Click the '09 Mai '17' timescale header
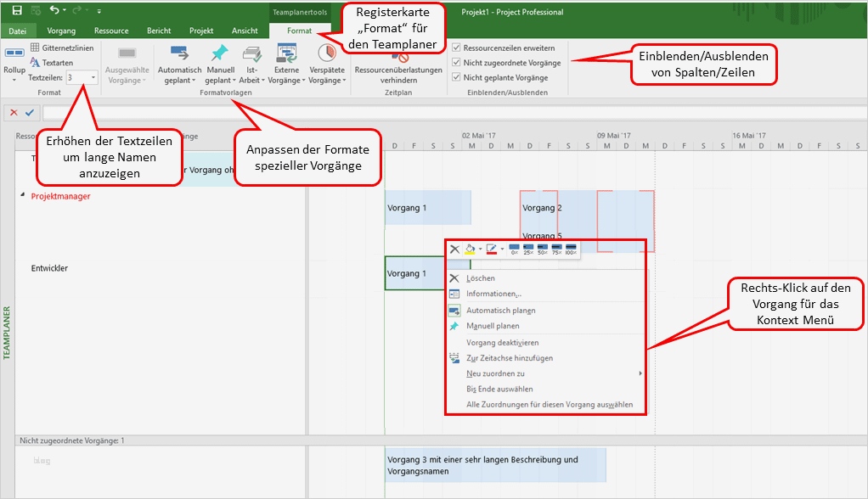 coord(613,135)
